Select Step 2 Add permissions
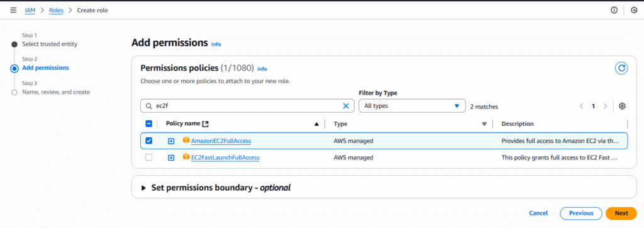The width and height of the screenshot is (644, 228). coord(45,67)
